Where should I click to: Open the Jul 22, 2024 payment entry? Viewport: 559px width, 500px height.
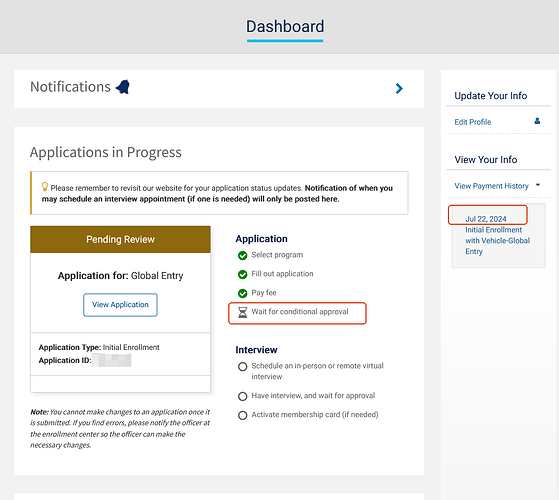(x=486, y=219)
